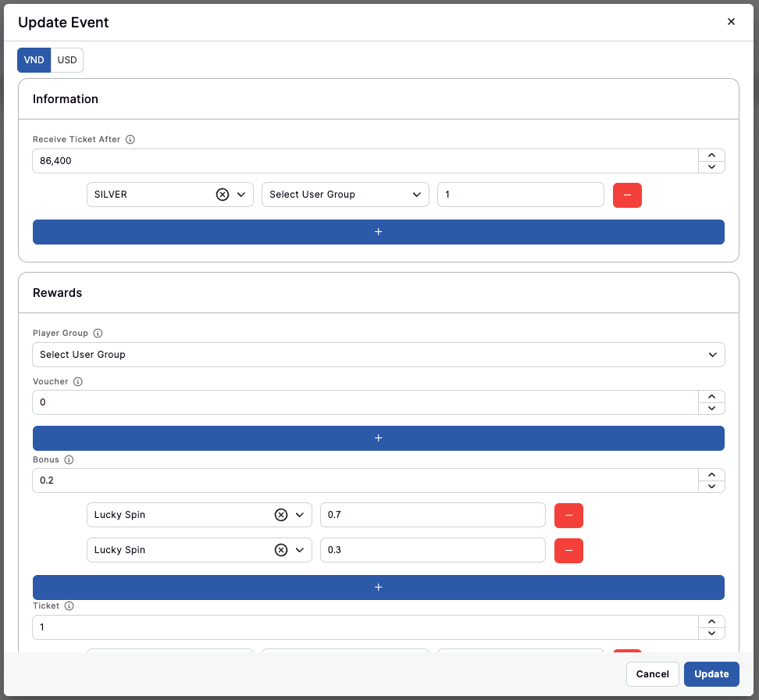Click info icon next to Ticket label
The height and width of the screenshot is (700, 759).
point(69,606)
